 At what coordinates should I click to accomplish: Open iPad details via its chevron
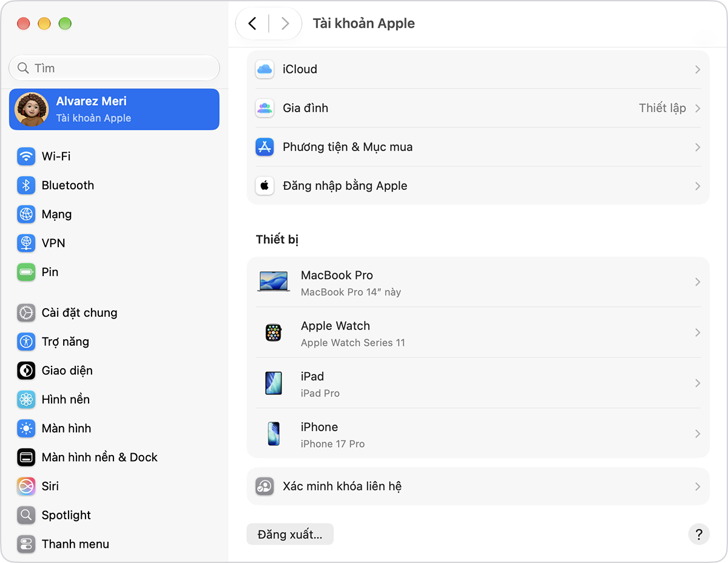pos(698,383)
